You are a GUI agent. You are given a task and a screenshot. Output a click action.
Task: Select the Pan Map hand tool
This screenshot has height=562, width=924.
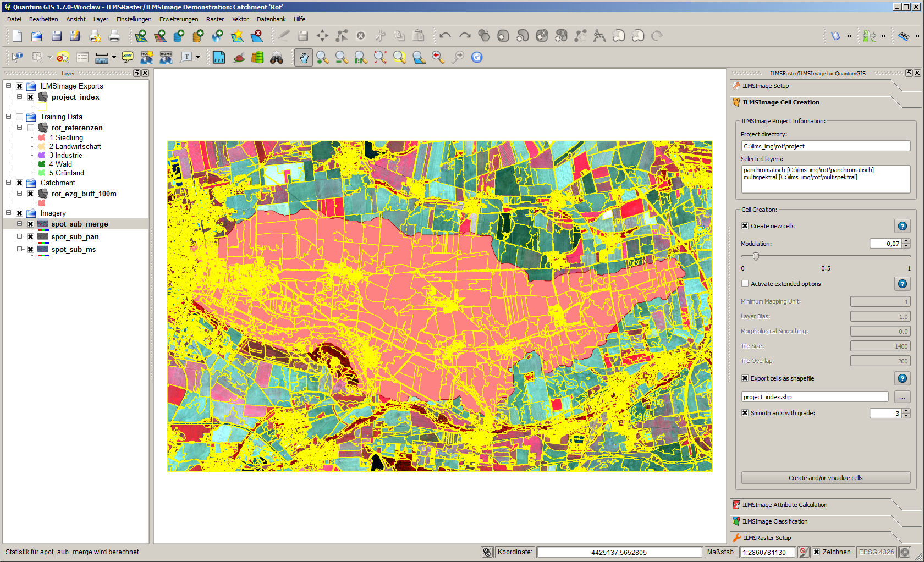[x=304, y=57]
